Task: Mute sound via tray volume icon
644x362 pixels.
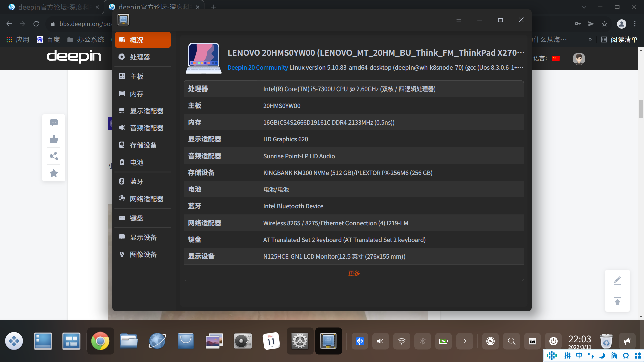Action: 380,341
